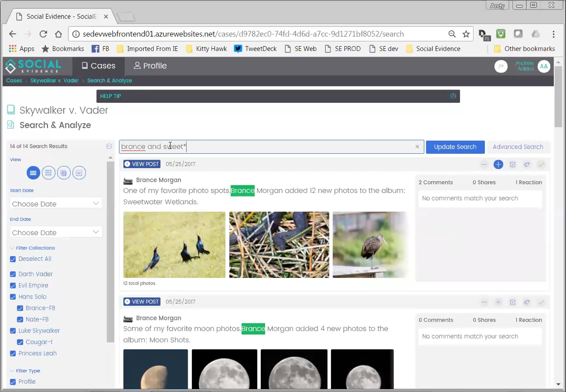Open the dark snake in reeds photo
This screenshot has height=392, width=566.
(x=279, y=245)
